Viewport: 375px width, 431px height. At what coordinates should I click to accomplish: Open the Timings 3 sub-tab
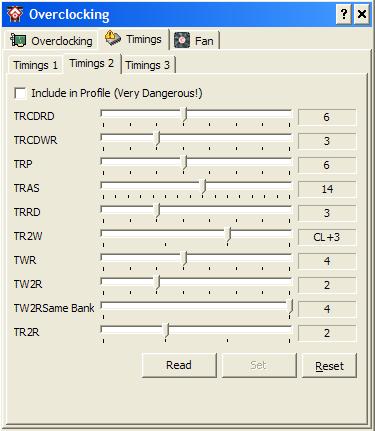click(148, 65)
